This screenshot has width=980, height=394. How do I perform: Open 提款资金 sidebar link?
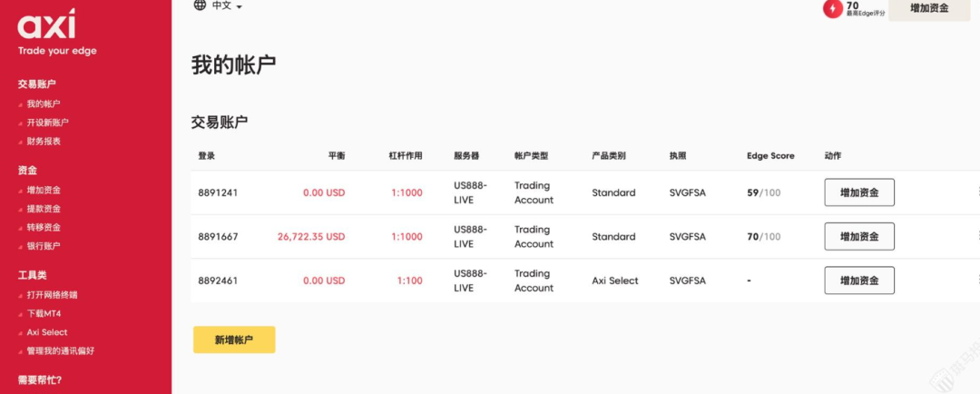[44, 209]
